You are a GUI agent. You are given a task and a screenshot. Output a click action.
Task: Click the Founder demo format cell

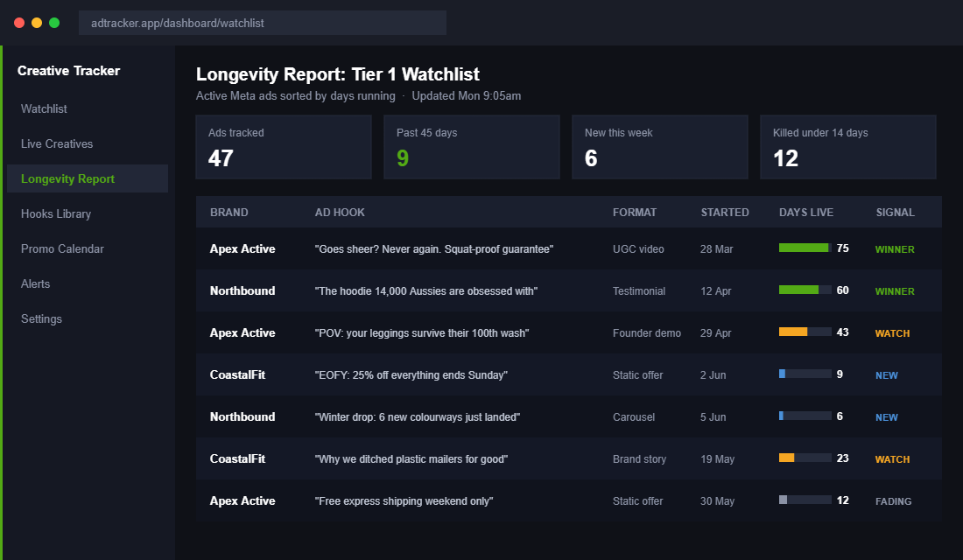click(x=647, y=332)
